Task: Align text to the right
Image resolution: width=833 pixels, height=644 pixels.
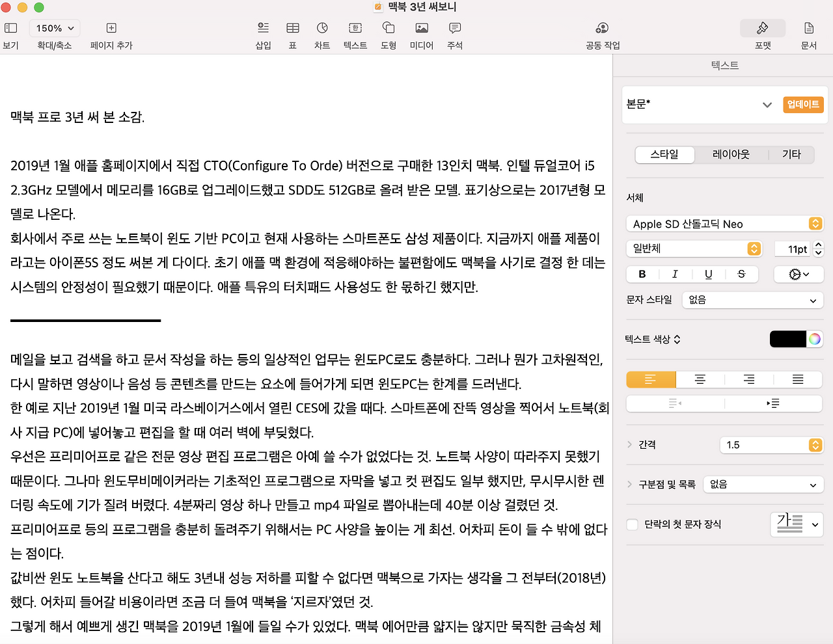Action: pos(750,379)
